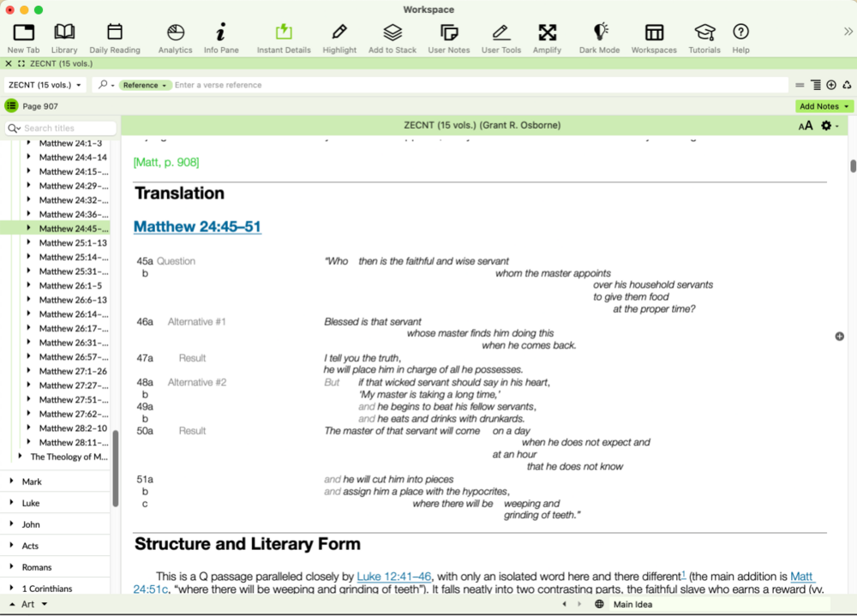Toggle the text layout lines icon
The height and width of the screenshot is (616, 857).
[x=816, y=85]
